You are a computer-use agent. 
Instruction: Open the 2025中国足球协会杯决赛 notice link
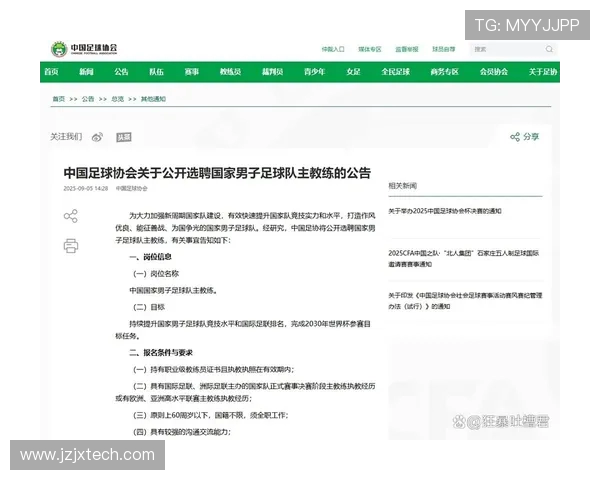(x=445, y=211)
